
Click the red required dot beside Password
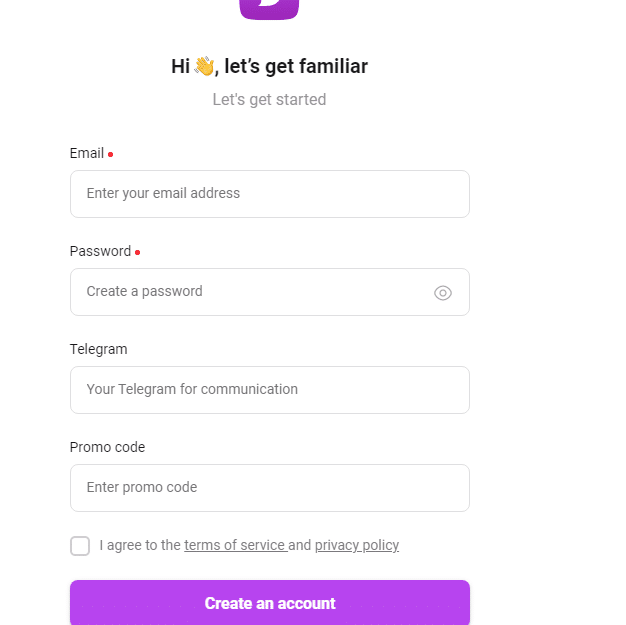point(137,252)
